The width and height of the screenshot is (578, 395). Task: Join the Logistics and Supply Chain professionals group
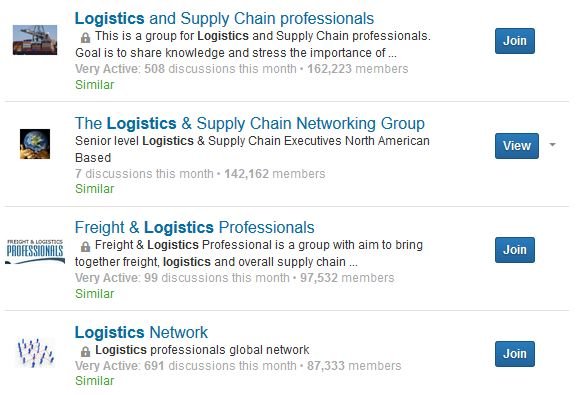tap(515, 41)
